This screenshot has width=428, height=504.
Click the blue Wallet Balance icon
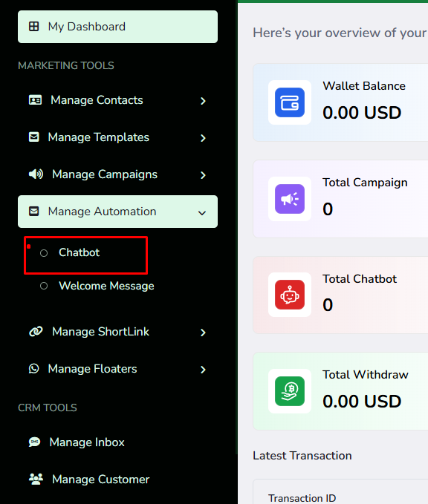click(290, 102)
